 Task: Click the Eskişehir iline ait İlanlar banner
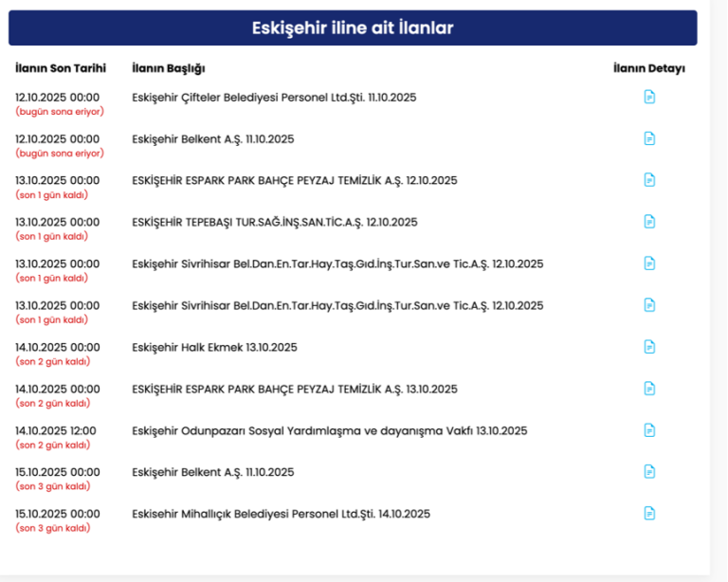click(353, 27)
